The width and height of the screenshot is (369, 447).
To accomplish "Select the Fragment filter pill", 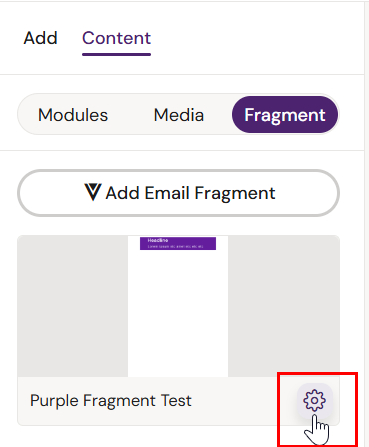I will (x=285, y=115).
